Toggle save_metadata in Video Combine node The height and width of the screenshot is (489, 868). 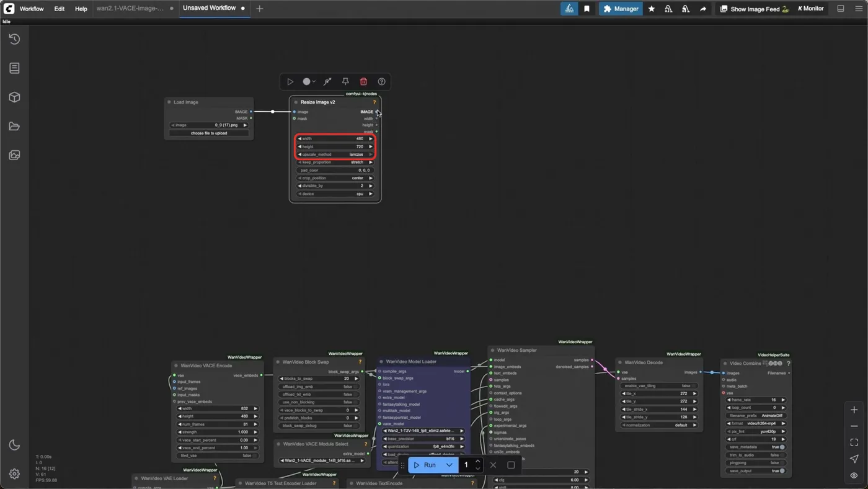click(x=756, y=447)
